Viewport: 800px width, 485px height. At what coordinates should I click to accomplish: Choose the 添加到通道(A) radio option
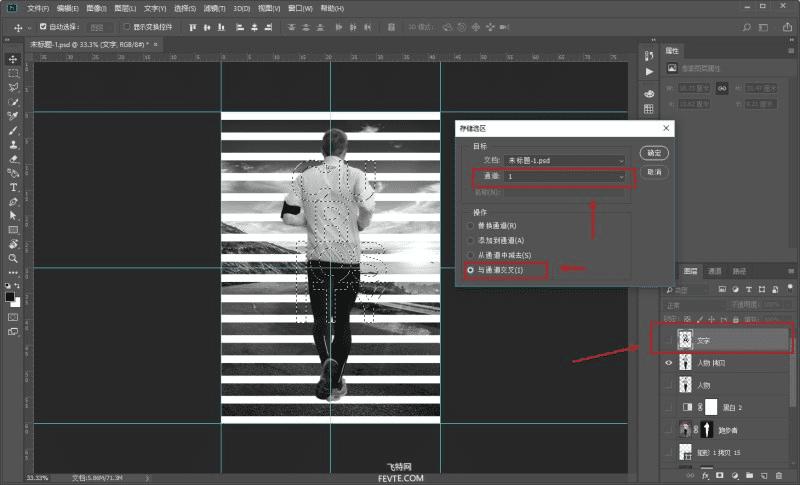(472, 240)
